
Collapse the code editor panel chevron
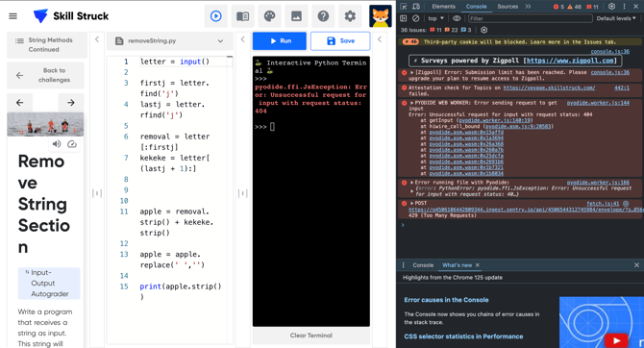coord(243,39)
